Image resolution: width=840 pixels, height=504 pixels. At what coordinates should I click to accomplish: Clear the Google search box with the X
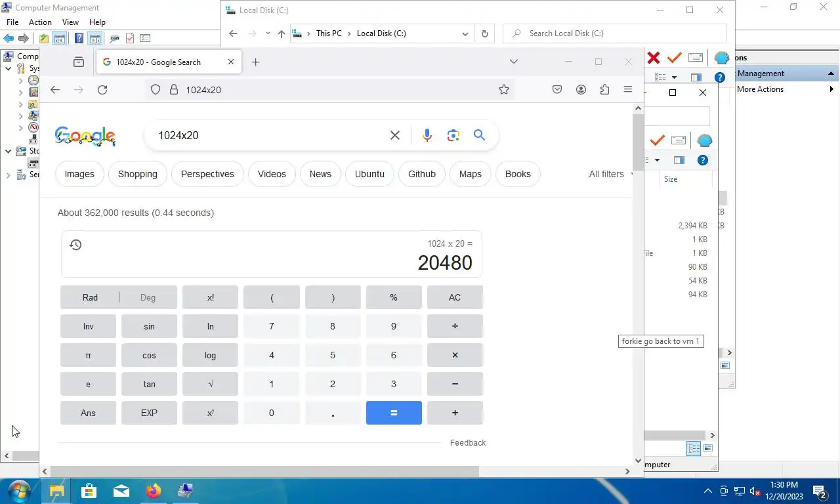pos(395,135)
